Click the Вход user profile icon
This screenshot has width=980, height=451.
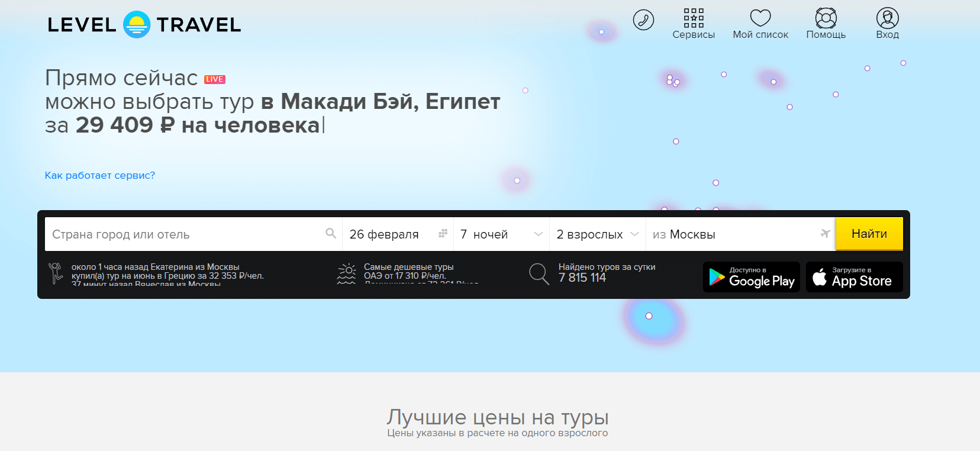(x=887, y=18)
